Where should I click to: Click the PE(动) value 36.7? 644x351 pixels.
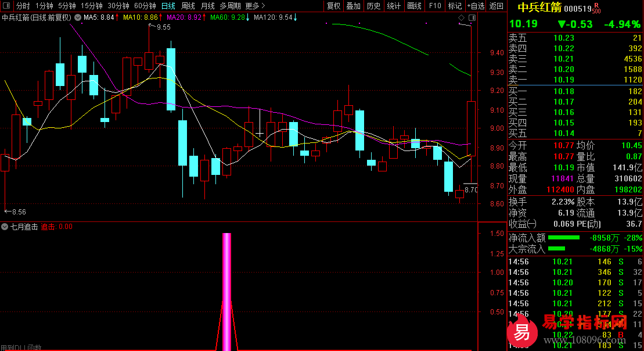pyautogui.click(x=634, y=224)
